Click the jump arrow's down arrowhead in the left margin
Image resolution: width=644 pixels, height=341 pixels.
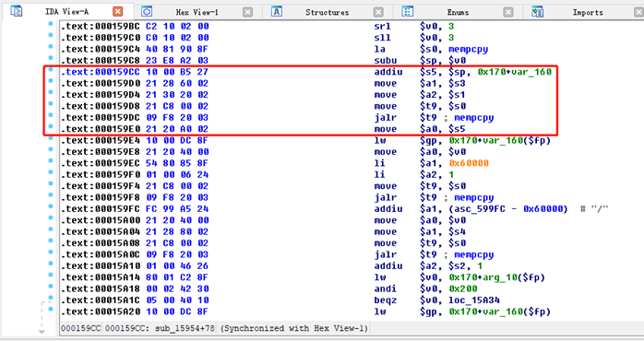(42, 331)
